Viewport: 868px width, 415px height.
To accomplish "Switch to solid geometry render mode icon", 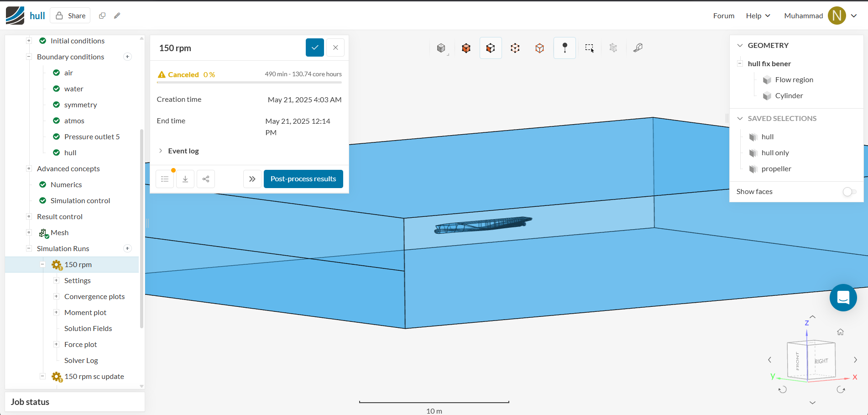I will click(x=466, y=47).
